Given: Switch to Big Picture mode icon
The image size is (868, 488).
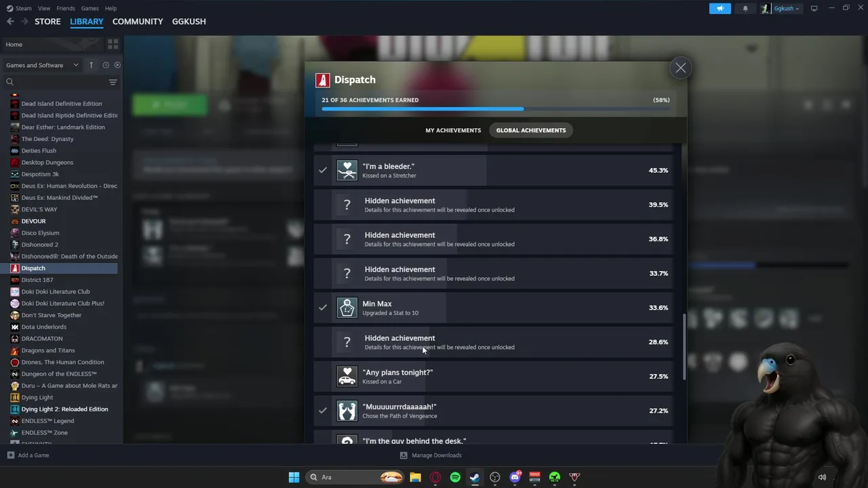Looking at the screenshot, I should click(x=814, y=8).
